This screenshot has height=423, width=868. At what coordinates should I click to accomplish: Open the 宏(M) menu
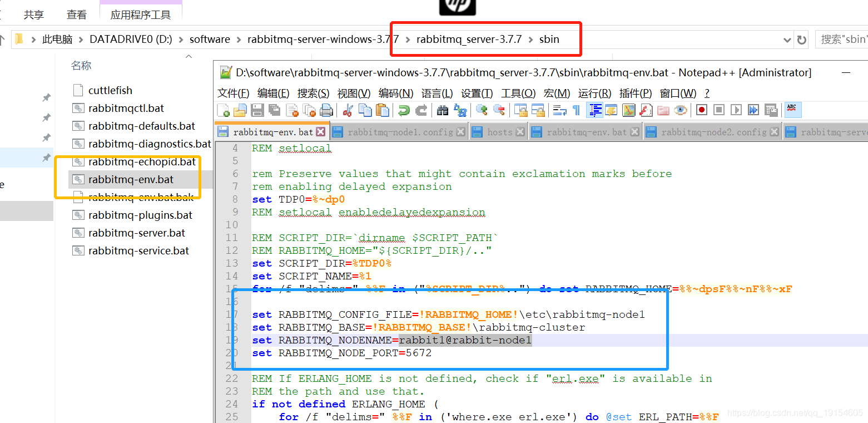point(557,93)
